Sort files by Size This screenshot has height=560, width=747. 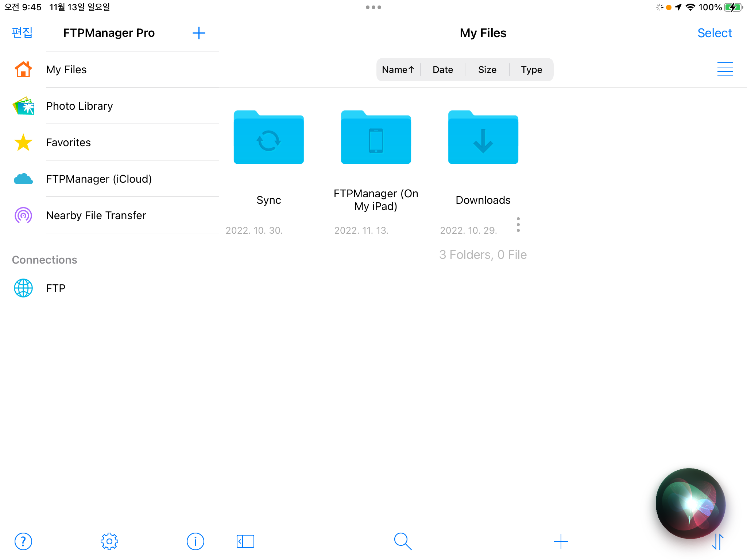487,70
